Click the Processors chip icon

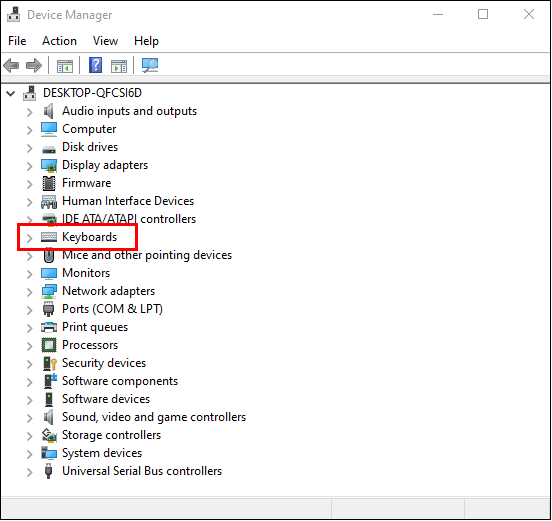[49, 345]
